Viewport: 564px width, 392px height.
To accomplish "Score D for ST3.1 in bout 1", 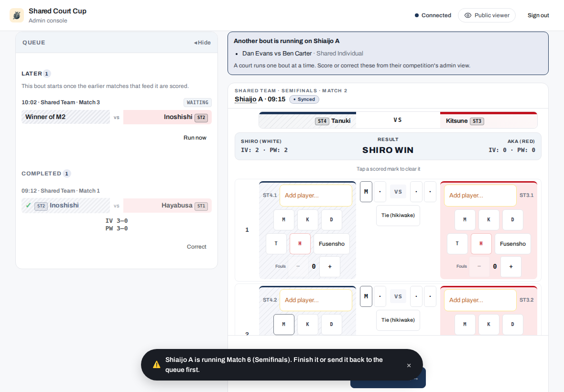I will pos(512,220).
